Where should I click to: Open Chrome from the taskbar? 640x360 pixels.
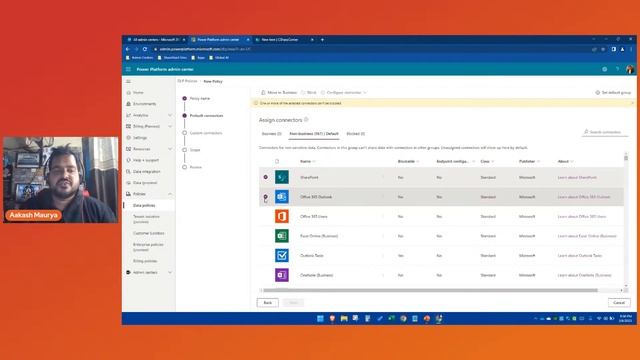tap(403, 318)
